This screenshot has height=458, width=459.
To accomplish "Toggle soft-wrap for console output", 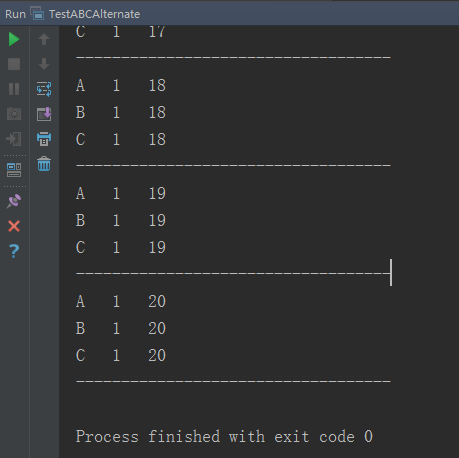I will click(44, 89).
